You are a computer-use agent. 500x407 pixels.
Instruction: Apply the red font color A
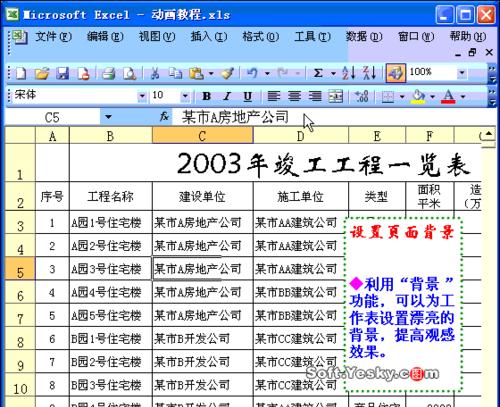pyautogui.click(x=448, y=96)
